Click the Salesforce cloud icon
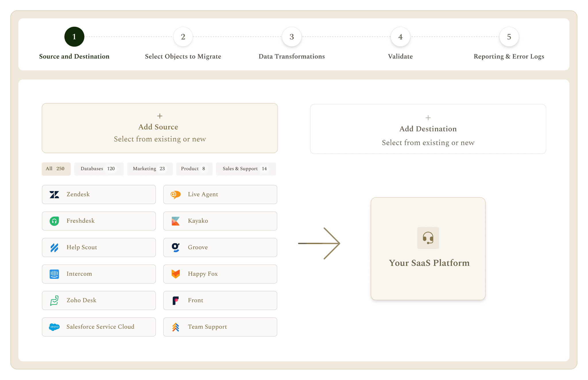This screenshot has height=380, width=588. 54,327
